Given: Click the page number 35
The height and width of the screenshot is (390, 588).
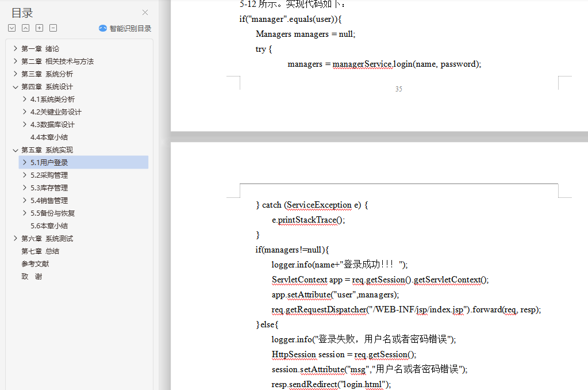Looking at the screenshot, I should [x=399, y=89].
